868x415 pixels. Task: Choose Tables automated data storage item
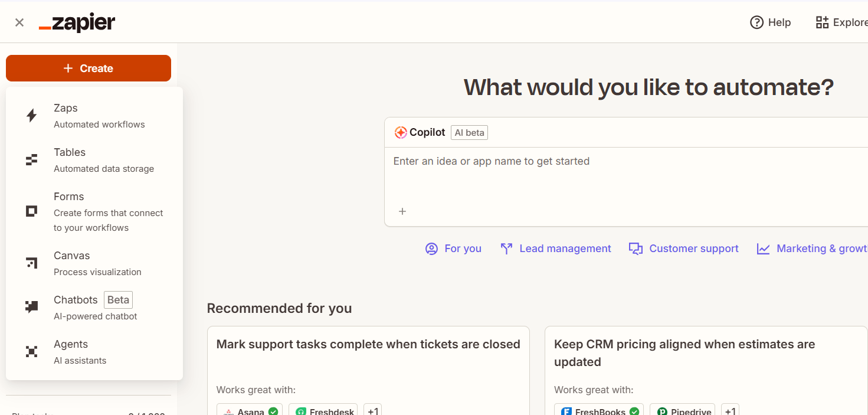tap(103, 160)
